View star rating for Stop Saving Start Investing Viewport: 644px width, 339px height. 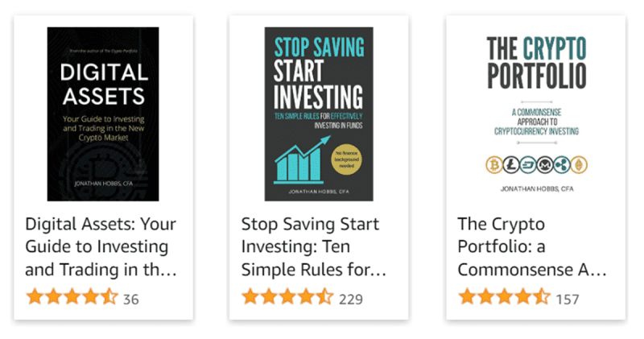point(287,296)
